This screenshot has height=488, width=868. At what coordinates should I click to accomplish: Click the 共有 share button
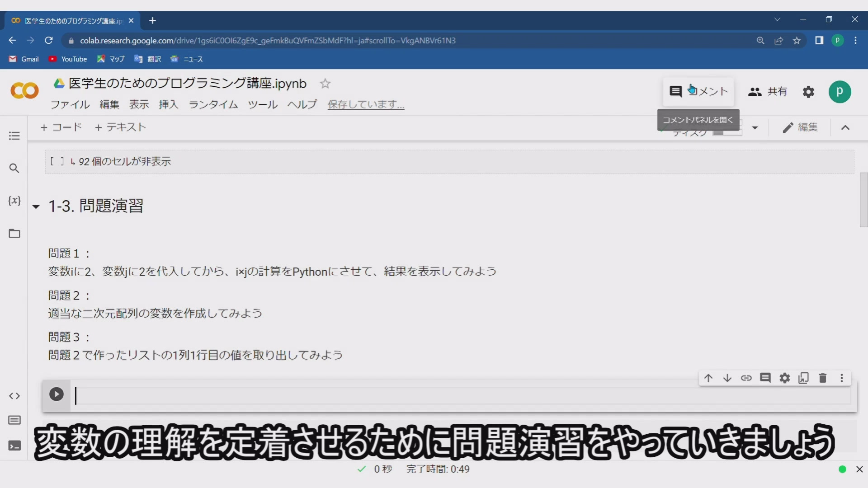click(768, 92)
